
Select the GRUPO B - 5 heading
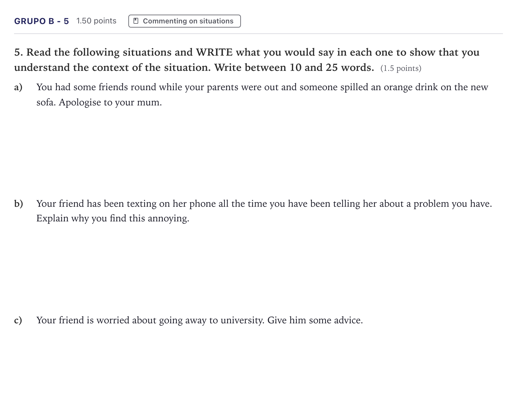point(42,21)
